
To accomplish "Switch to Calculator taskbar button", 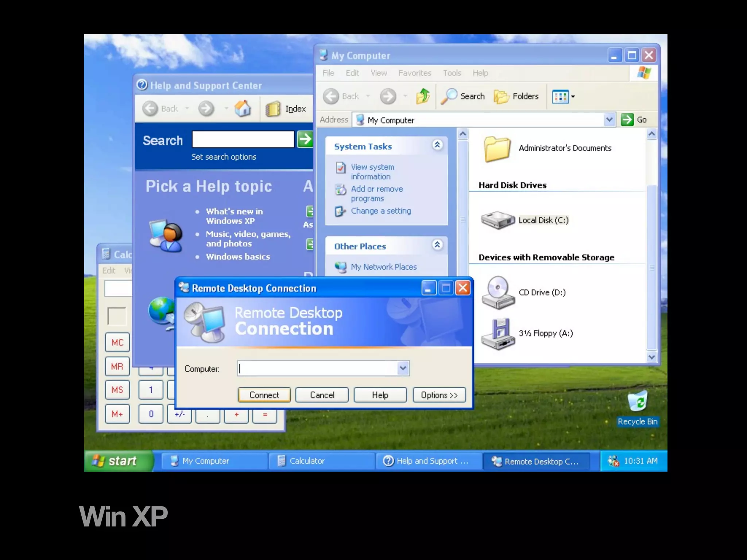I will pyautogui.click(x=322, y=461).
